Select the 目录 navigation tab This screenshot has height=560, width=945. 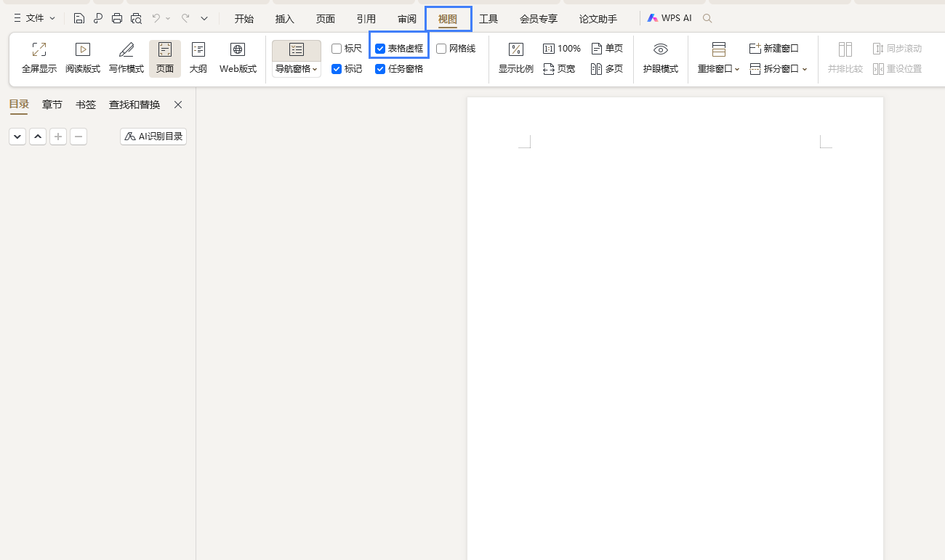point(19,105)
